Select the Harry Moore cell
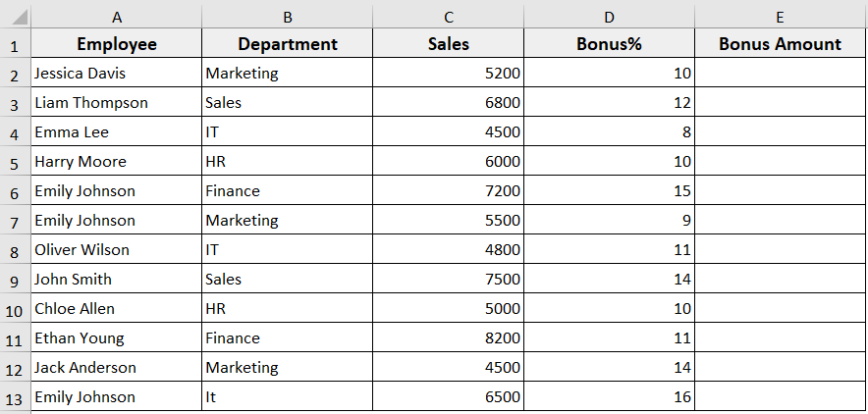The image size is (868, 414). (117, 162)
